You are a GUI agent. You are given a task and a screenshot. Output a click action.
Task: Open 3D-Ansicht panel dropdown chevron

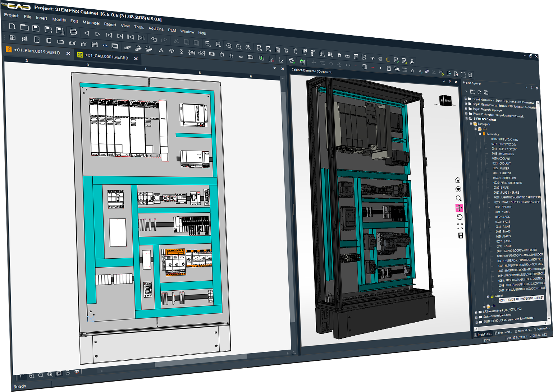tap(444, 81)
